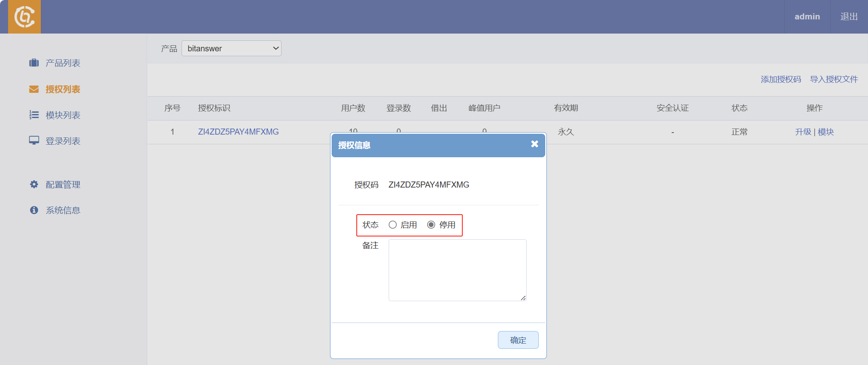The height and width of the screenshot is (365, 868).
Task: Open 授权列表 in the sidebar
Action: coord(63,89)
